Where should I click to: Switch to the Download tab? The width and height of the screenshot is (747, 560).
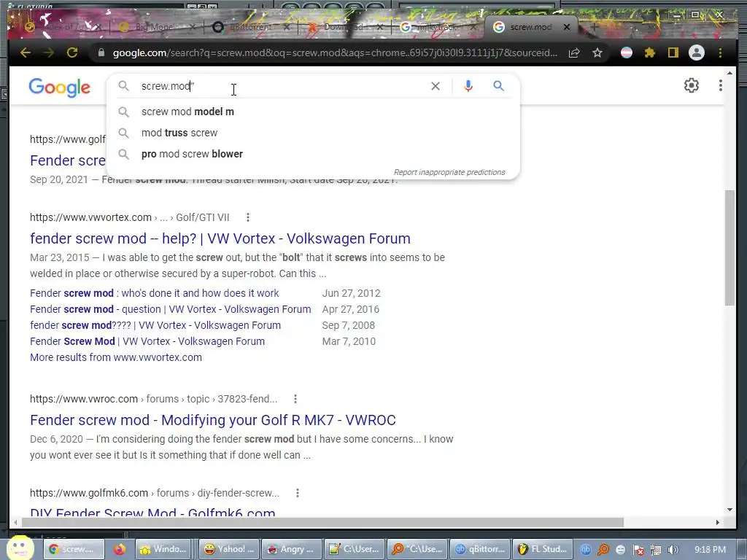coord(344,27)
